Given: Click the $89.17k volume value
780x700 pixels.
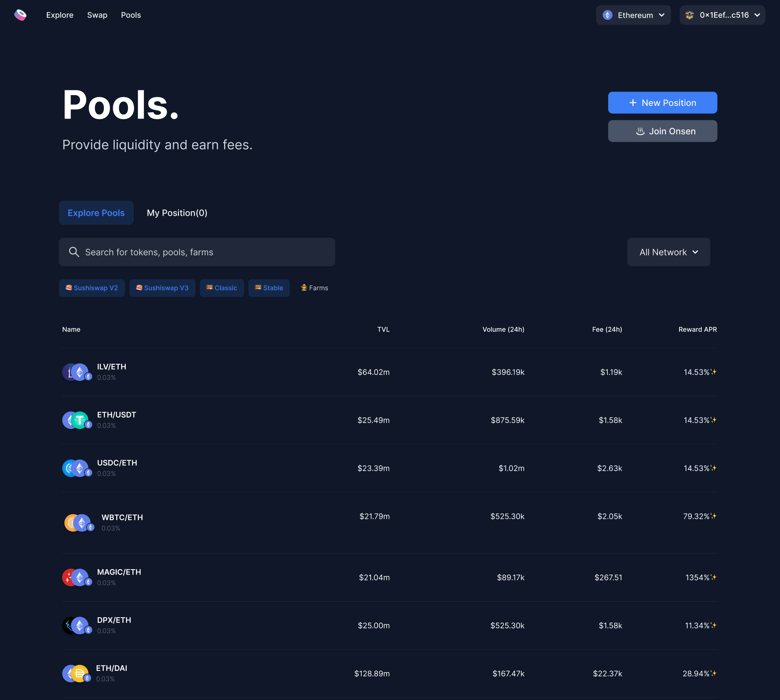Looking at the screenshot, I should pos(510,577).
